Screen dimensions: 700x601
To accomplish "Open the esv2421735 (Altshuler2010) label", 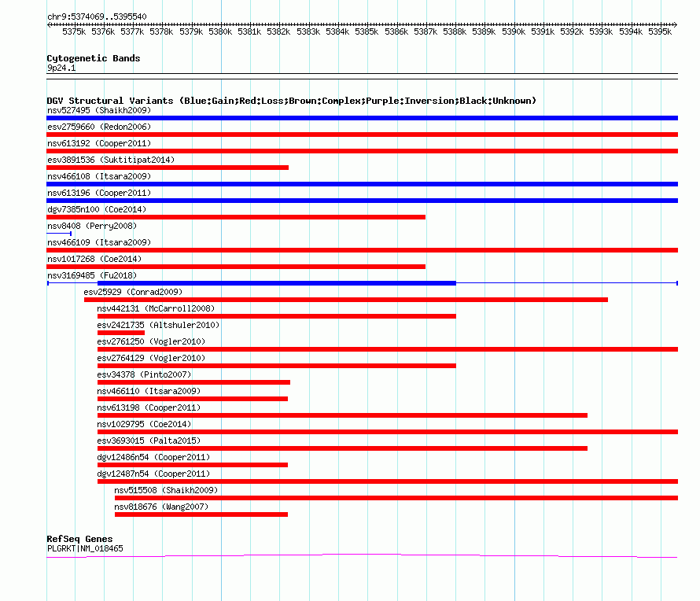I will click(158, 325).
